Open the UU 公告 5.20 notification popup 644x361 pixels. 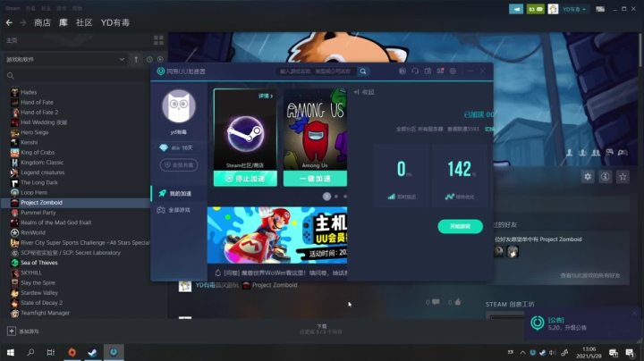click(x=582, y=323)
